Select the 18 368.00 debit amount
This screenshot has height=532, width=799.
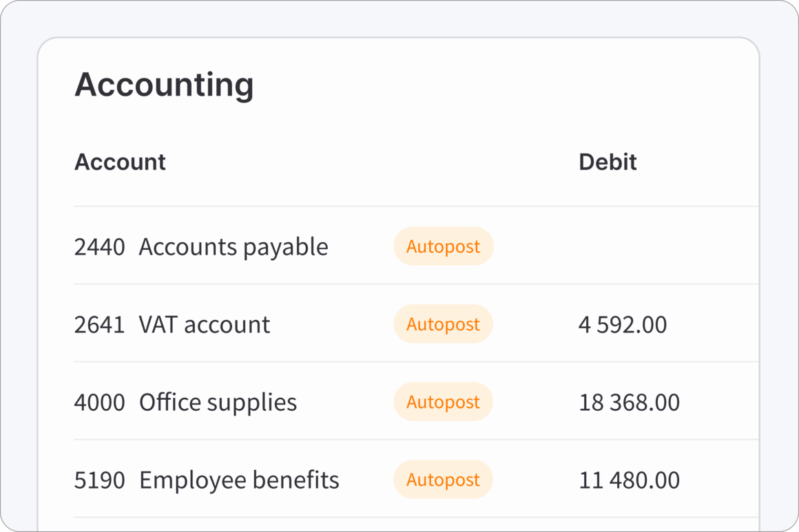629,401
